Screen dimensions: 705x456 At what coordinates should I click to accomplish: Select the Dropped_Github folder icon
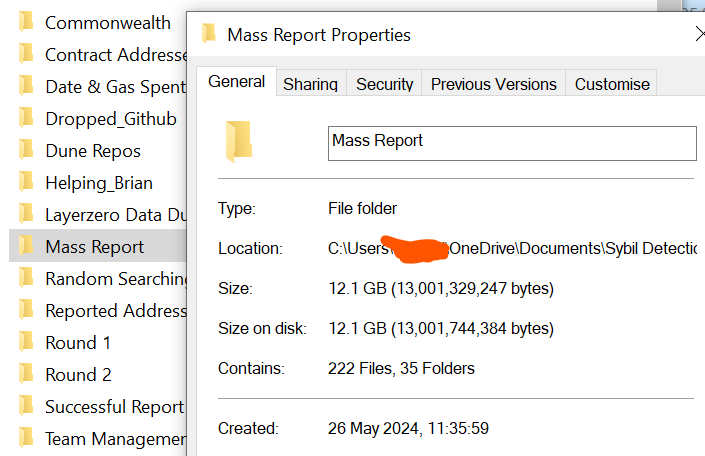click(26, 118)
